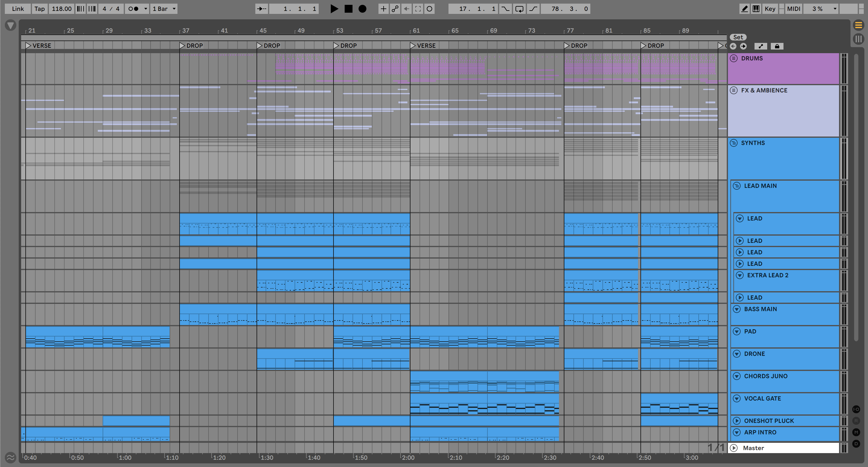Click the Arrangement Record button
This screenshot has height=467, width=868.
point(362,9)
